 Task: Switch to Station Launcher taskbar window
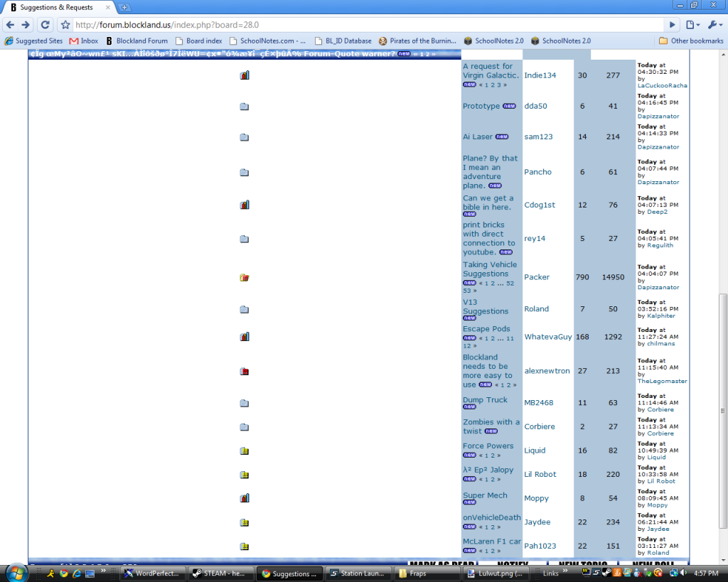359,573
